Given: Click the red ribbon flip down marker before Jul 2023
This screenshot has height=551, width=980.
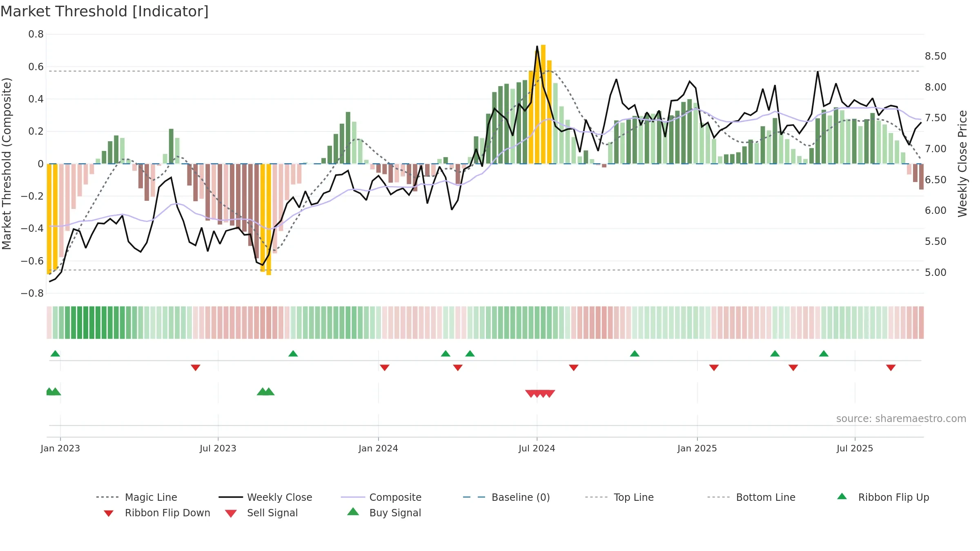Looking at the screenshot, I should click(x=196, y=368).
